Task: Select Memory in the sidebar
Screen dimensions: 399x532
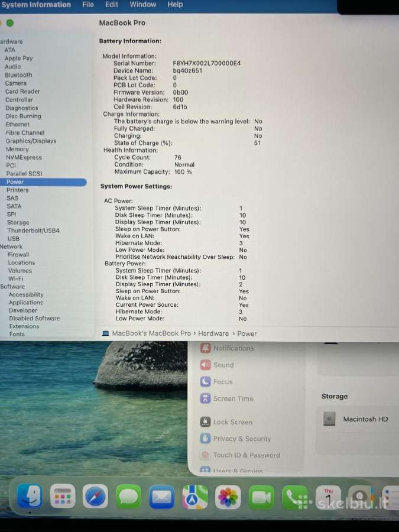Action: coord(17,150)
